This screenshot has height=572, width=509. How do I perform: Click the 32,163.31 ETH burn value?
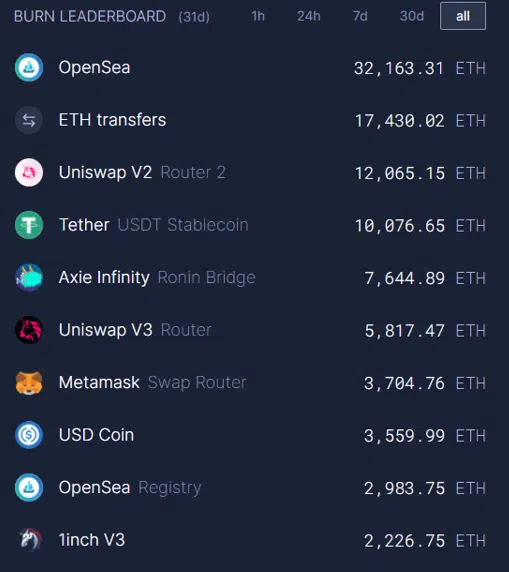click(420, 68)
